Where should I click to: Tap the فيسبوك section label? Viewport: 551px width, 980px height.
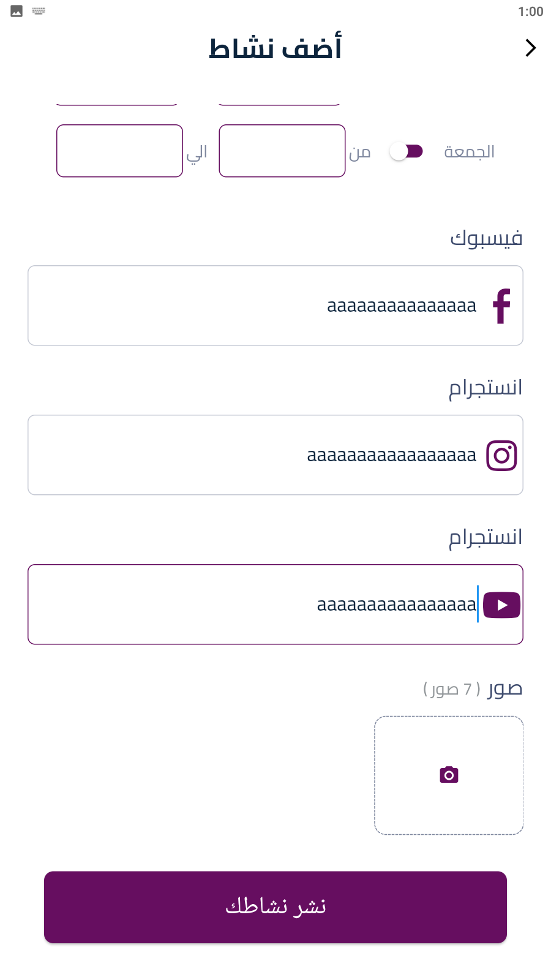coord(486,238)
